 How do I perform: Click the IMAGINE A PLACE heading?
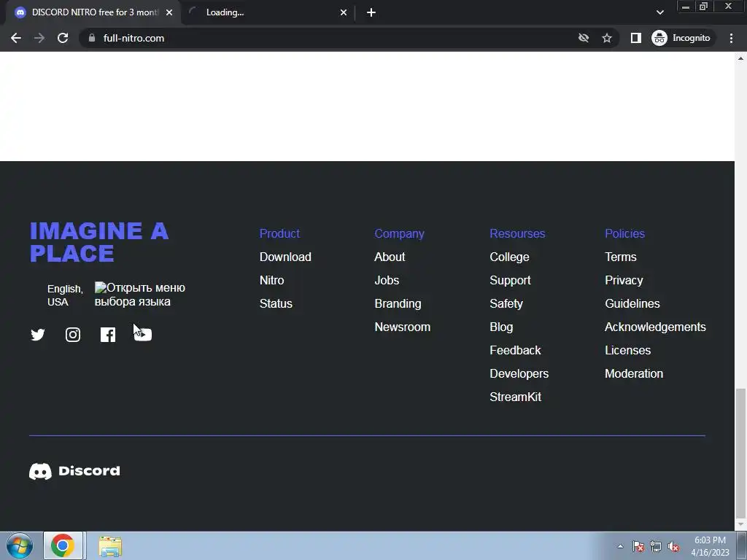[99, 242]
